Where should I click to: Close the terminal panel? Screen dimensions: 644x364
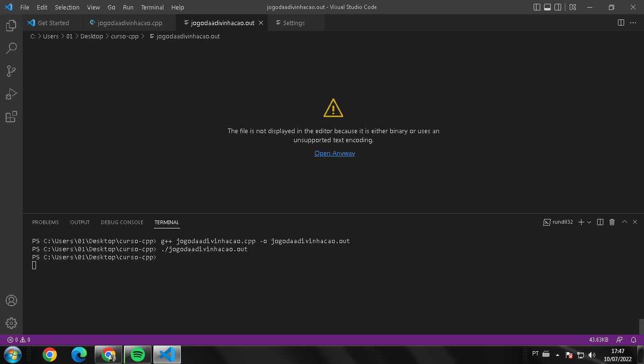click(x=635, y=222)
